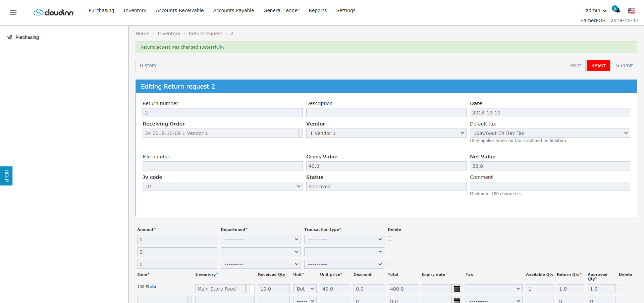644x303 pixels.
Task: Click the US flag language icon
Action: [632, 11]
